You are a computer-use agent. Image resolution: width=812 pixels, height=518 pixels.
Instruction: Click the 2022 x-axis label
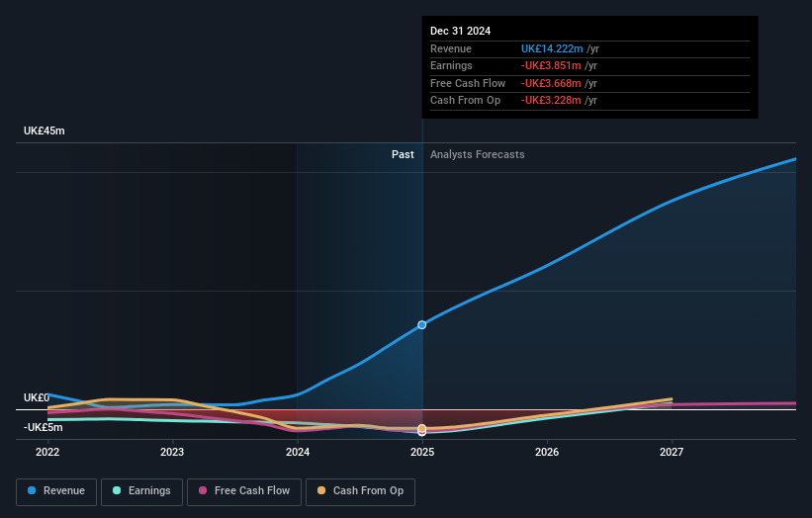47,452
